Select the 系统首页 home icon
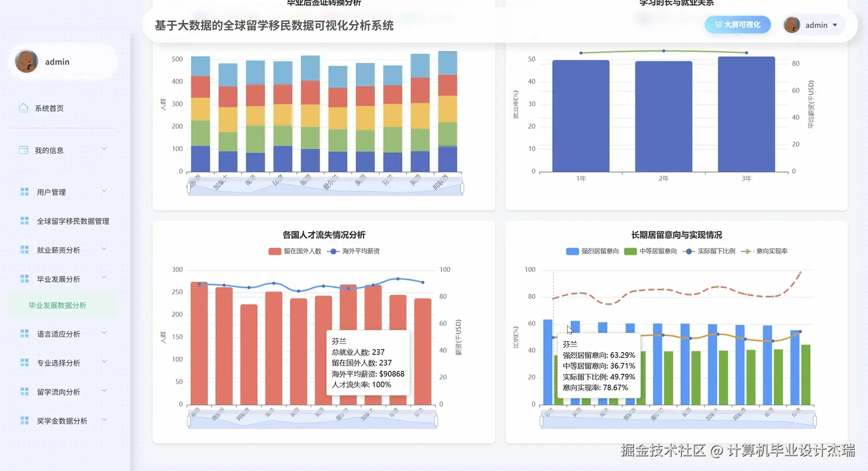Screen dimensions: 868x471 point(24,107)
